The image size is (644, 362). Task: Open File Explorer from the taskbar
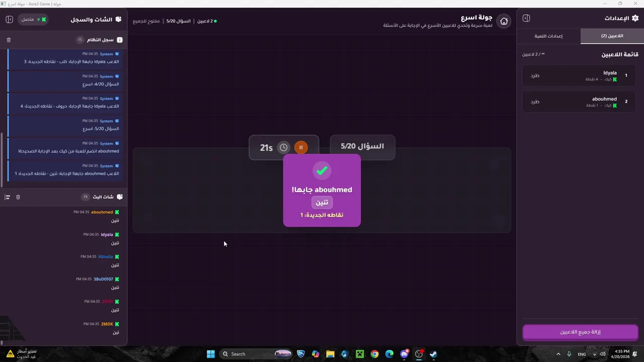tap(330, 354)
